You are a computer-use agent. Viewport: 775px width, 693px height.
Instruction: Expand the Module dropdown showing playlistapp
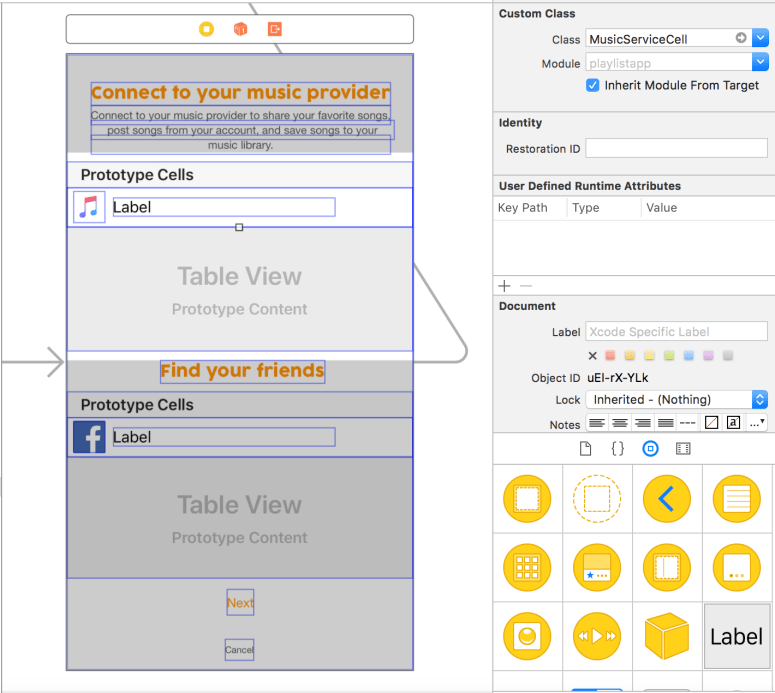click(x=760, y=63)
